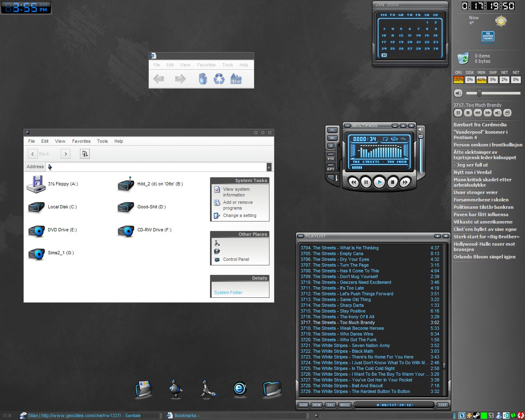Screen dimensions: 525x420
Task: Click the speaker button in sidebar player controls row
Action: coord(498,113)
